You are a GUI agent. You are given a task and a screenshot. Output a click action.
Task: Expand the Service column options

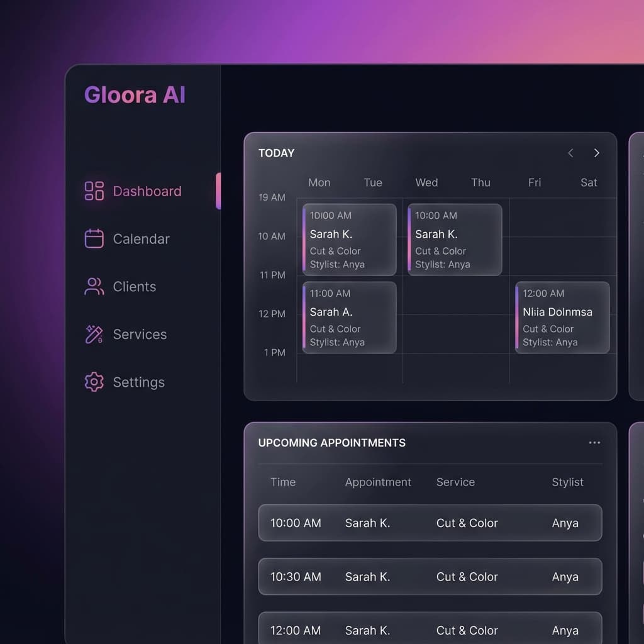click(455, 482)
